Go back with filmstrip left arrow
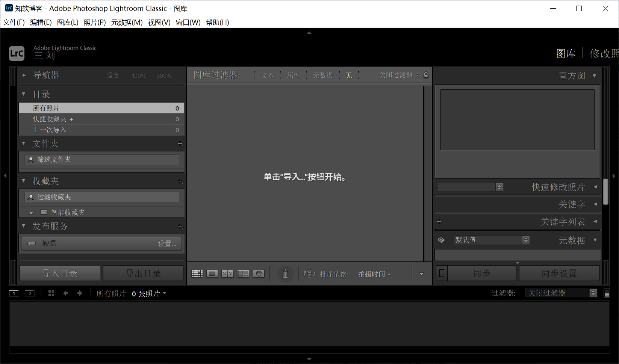619x364 pixels. point(66,293)
